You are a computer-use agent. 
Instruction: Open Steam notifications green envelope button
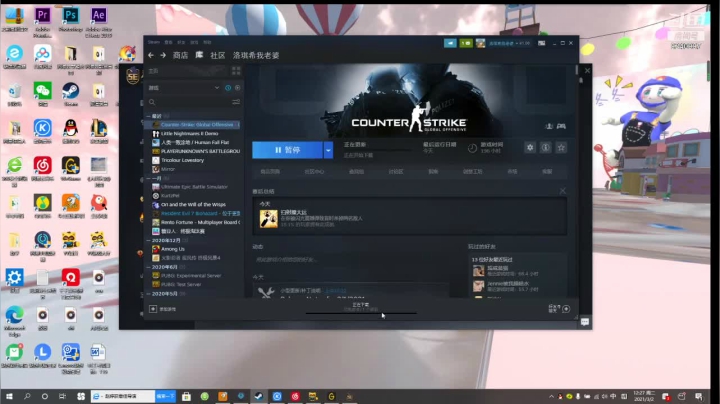click(x=466, y=43)
